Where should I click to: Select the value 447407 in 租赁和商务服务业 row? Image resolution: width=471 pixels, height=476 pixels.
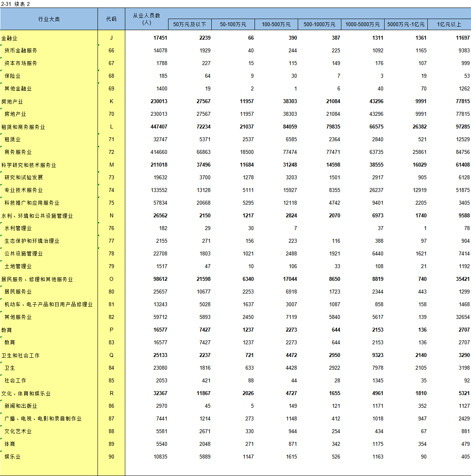(159, 127)
